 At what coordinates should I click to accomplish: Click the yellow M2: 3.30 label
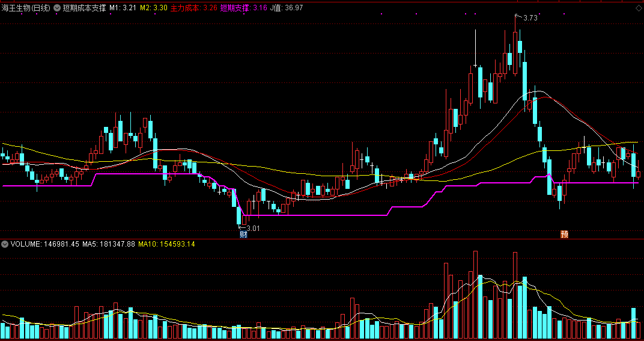[x=154, y=8]
